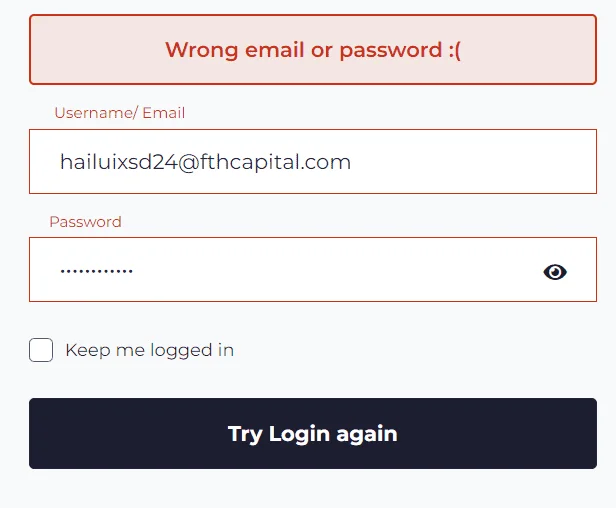Click "fthcapital.com" domain in the email field
Image resolution: width=616 pixels, height=508 pixels.
[x=276, y=162]
